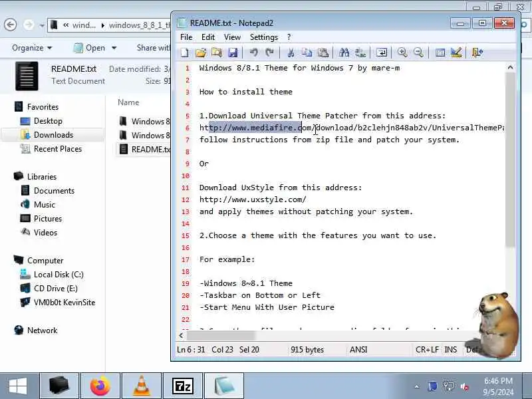Screen dimensions: 532x399
Task: Open Firefox from the taskbar
Action: (x=100, y=386)
